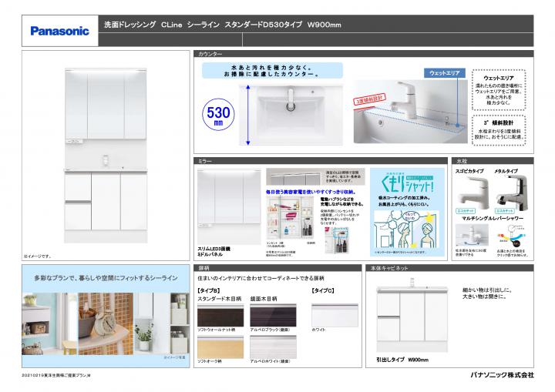Click the 水栓 section header
This screenshot has height=392, width=555.
click(493, 161)
